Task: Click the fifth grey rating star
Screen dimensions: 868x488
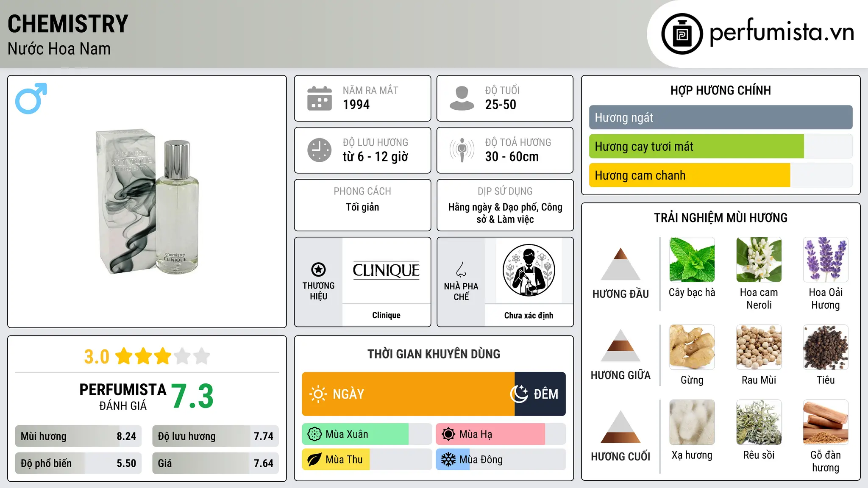Action: pyautogui.click(x=202, y=356)
